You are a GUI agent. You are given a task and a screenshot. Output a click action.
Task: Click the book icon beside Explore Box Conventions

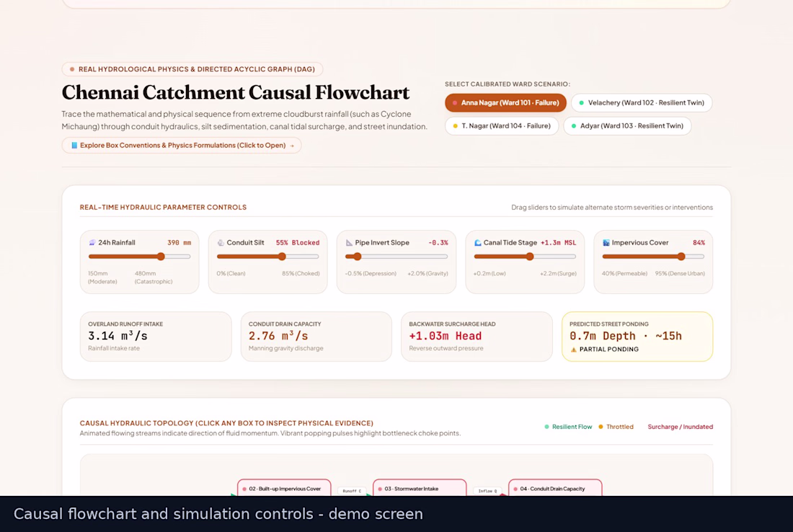click(x=74, y=146)
